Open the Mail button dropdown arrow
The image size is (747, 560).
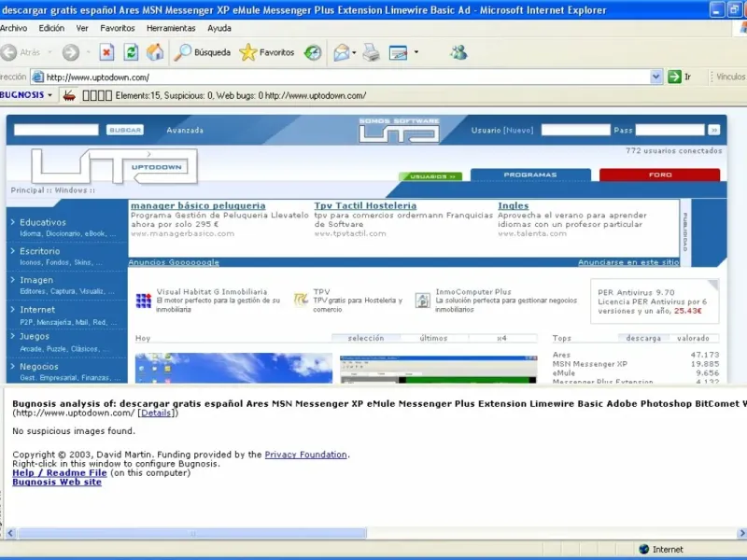tap(356, 53)
